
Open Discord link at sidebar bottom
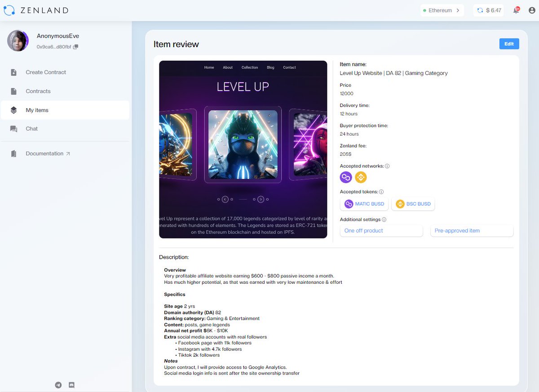pos(71,385)
